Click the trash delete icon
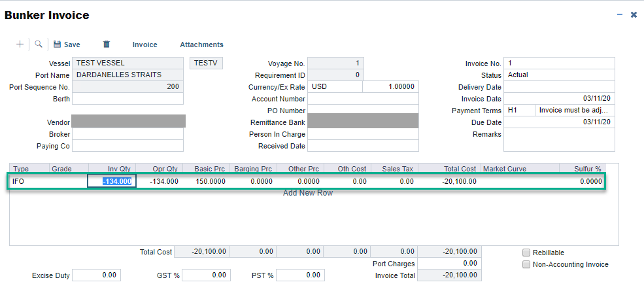644x297 pixels. (x=107, y=44)
